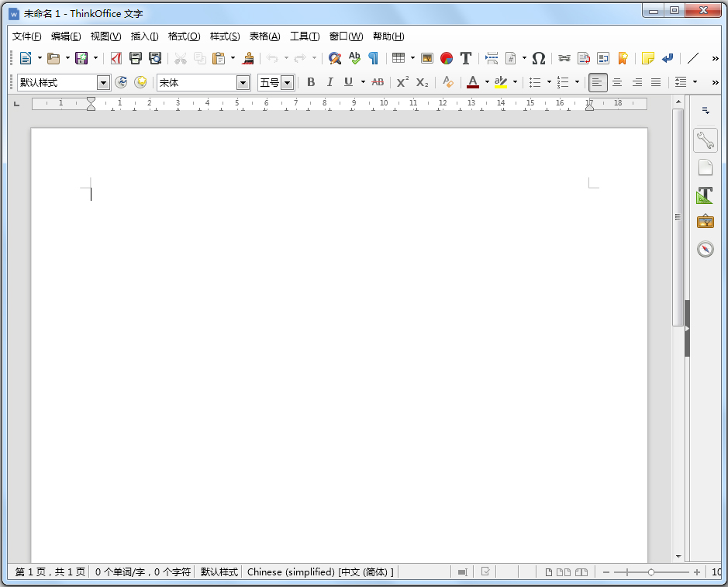Click the Paste clipboard icon

[218, 58]
